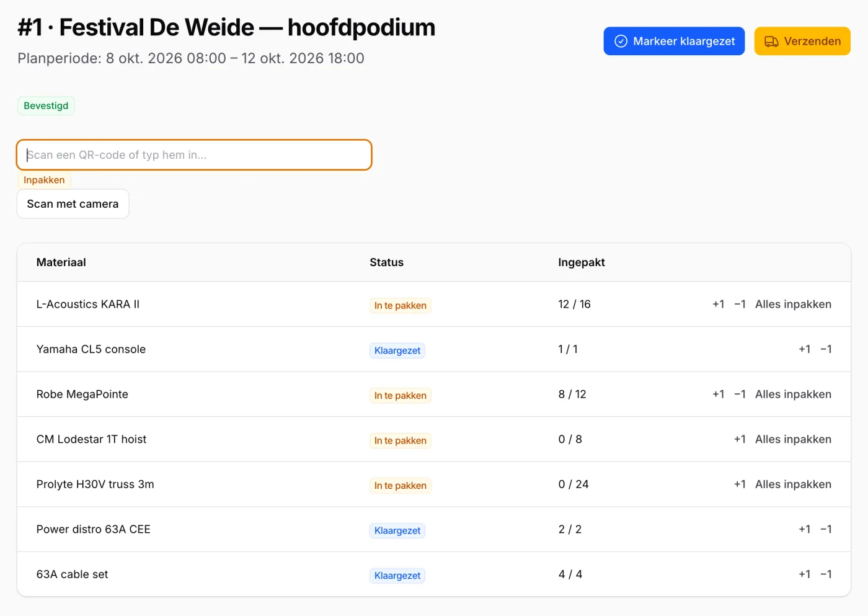The image size is (868, 616).
Task: Click the Verzenden button
Action: 802,41
